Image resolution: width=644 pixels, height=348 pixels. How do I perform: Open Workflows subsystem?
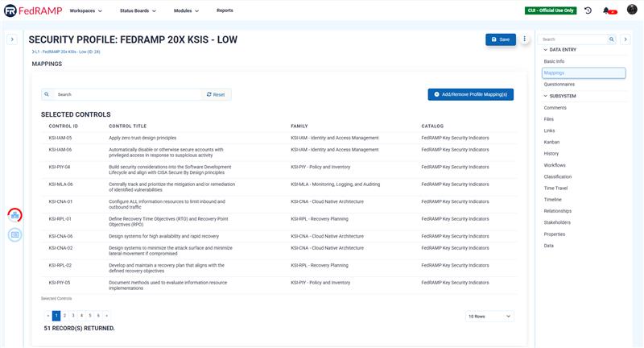pyautogui.click(x=555, y=165)
